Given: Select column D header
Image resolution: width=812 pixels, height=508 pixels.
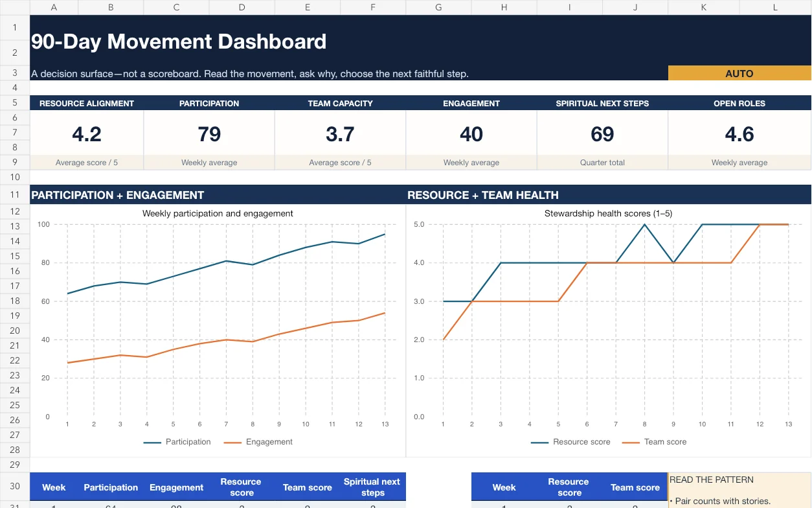Looking at the screenshot, I should pyautogui.click(x=242, y=7).
